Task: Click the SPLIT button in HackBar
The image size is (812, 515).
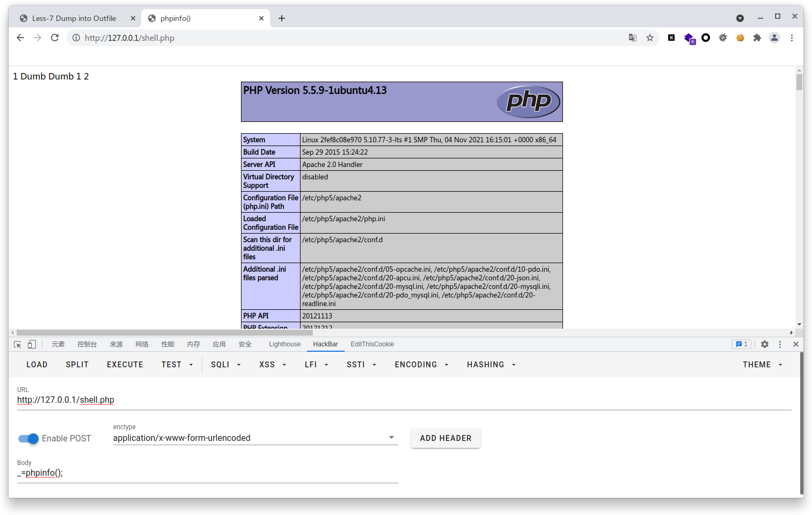Action: (77, 365)
